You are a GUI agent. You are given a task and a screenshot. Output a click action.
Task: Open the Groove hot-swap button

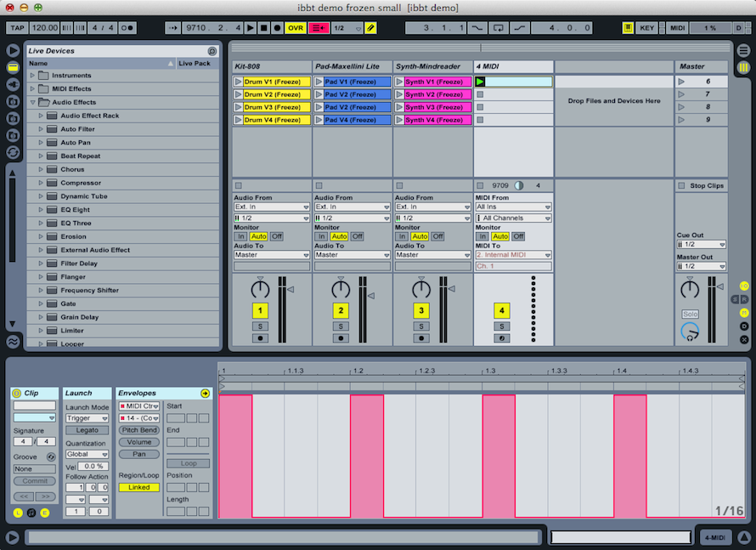(x=50, y=456)
